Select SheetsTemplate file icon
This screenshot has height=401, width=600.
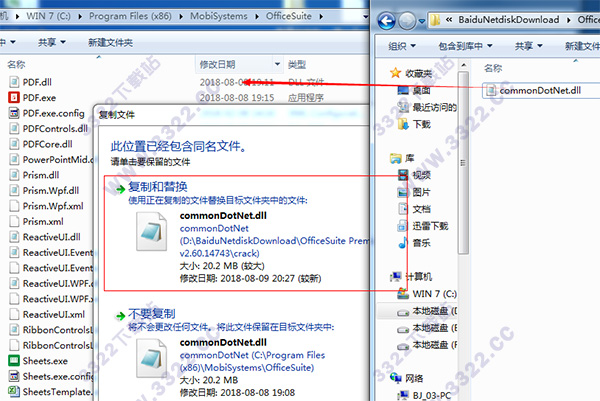(14, 392)
